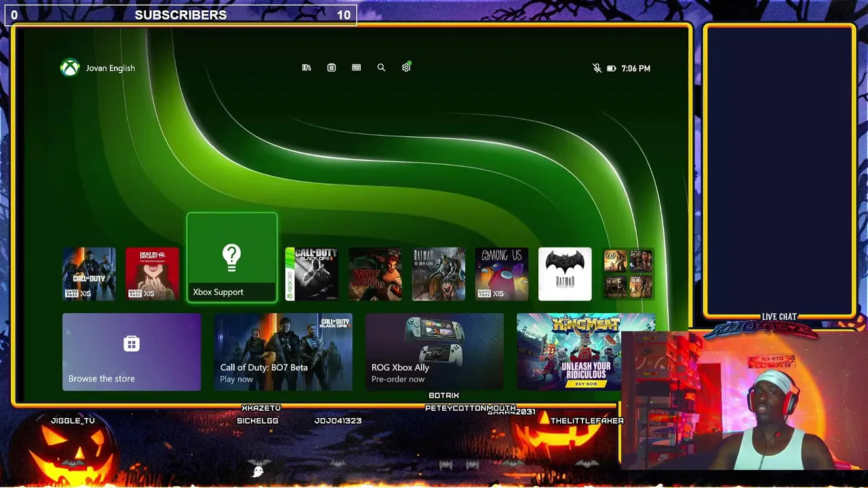The width and height of the screenshot is (868, 488).
Task: Open the Browse the store card
Action: [x=132, y=352]
